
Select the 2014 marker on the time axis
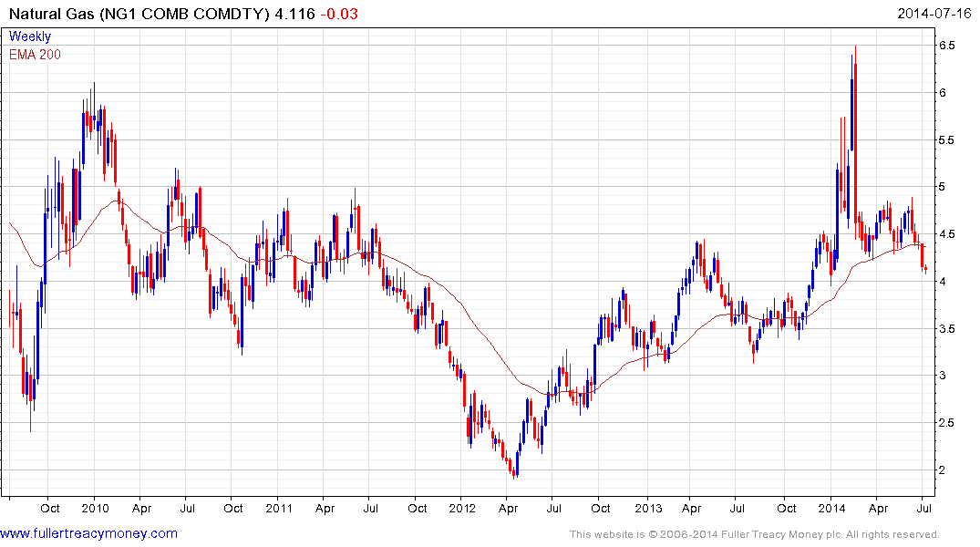pyautogui.click(x=831, y=508)
